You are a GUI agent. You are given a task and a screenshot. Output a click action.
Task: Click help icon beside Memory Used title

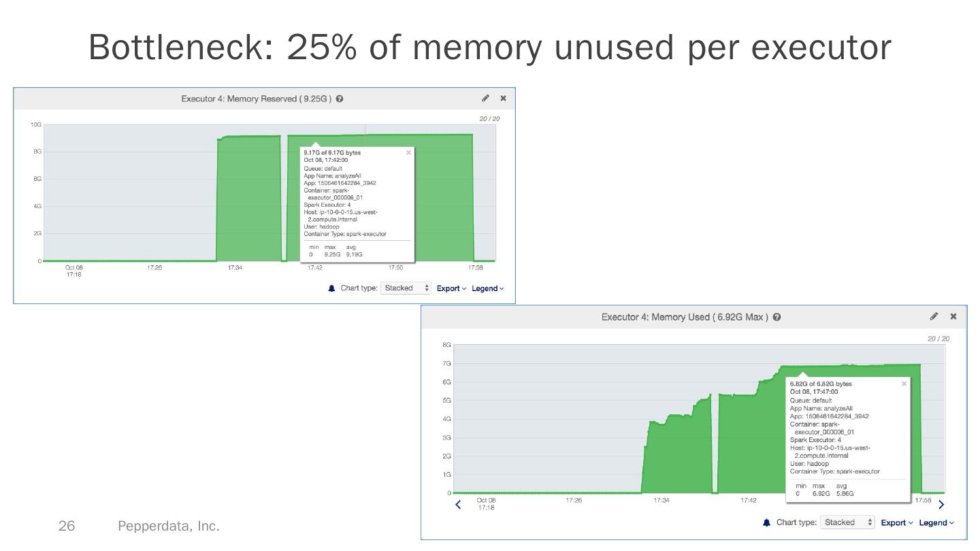pyautogui.click(x=777, y=317)
